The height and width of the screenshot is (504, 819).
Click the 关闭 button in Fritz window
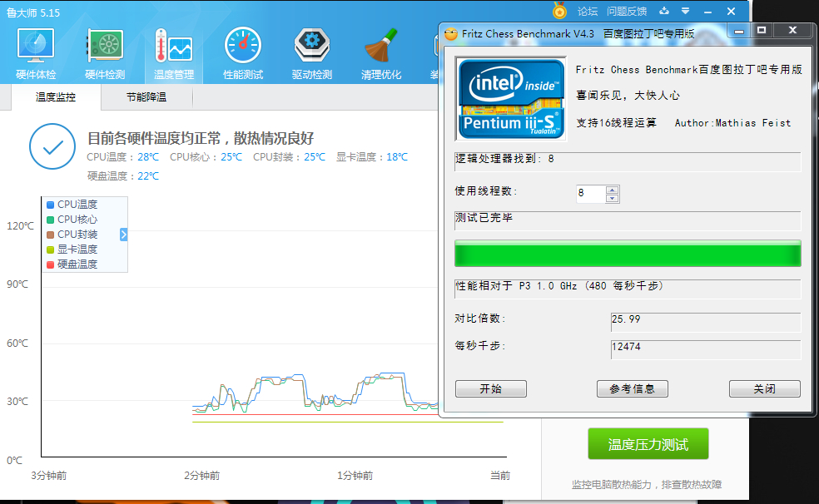tap(765, 388)
